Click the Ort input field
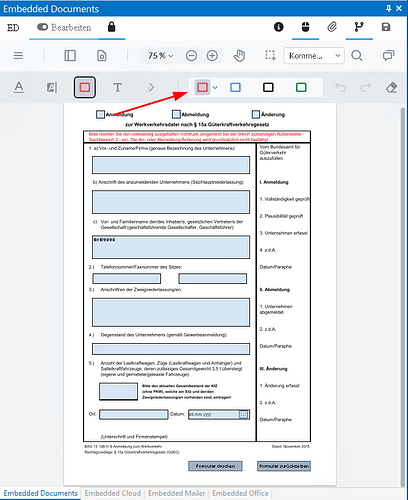This screenshot has width=408, height=500. 134,414
